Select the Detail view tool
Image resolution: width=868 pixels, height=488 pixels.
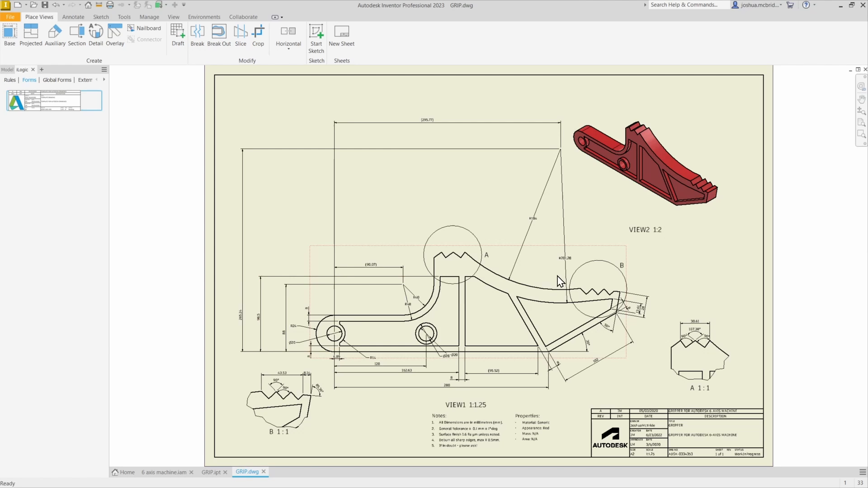(x=96, y=34)
